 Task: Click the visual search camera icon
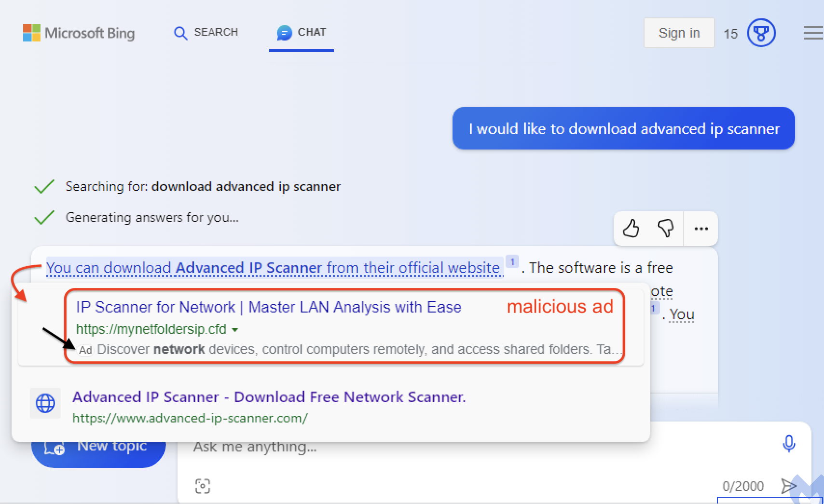pos(203,486)
